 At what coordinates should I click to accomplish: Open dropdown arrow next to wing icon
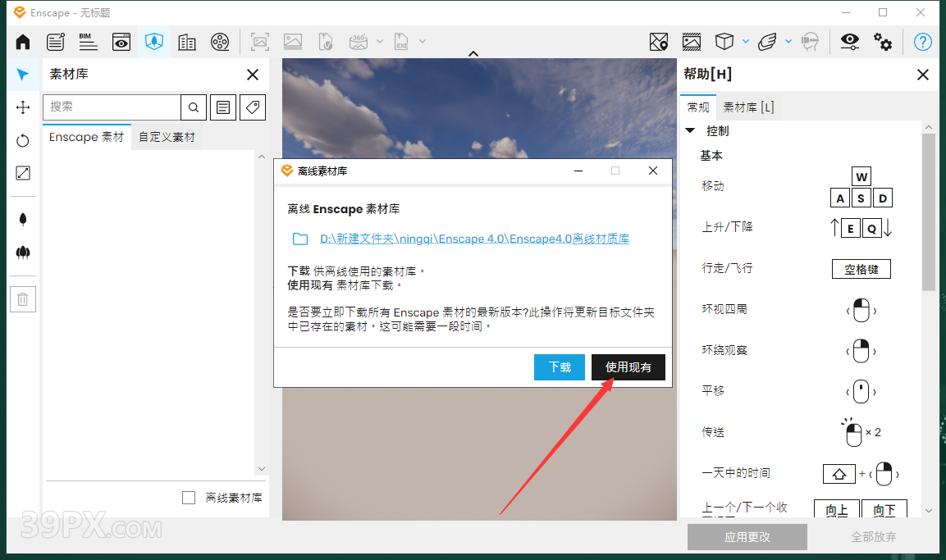click(x=788, y=42)
